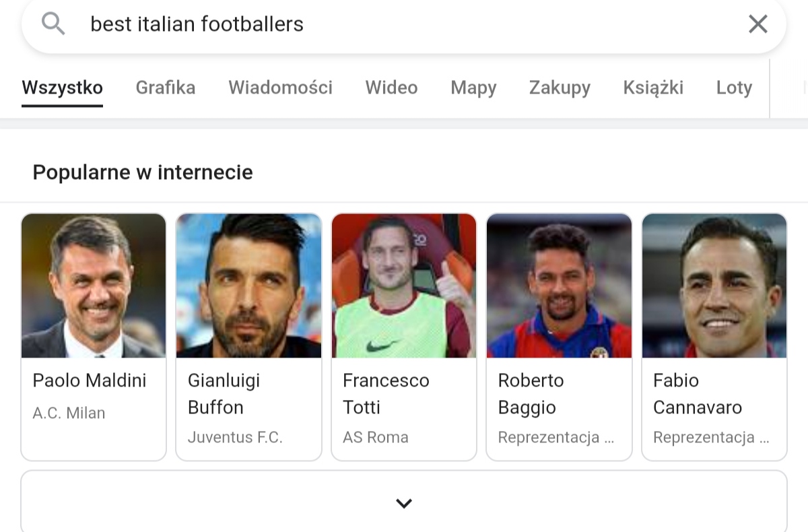Click the search magnifier icon
This screenshot has width=808, height=532.
click(53, 24)
